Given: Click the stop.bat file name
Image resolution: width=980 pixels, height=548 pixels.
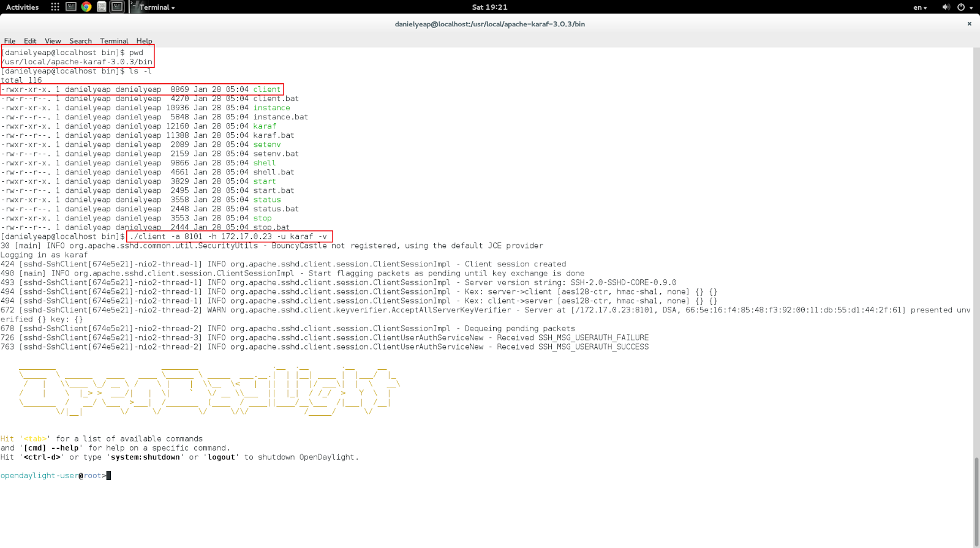Looking at the screenshot, I should [x=271, y=227].
